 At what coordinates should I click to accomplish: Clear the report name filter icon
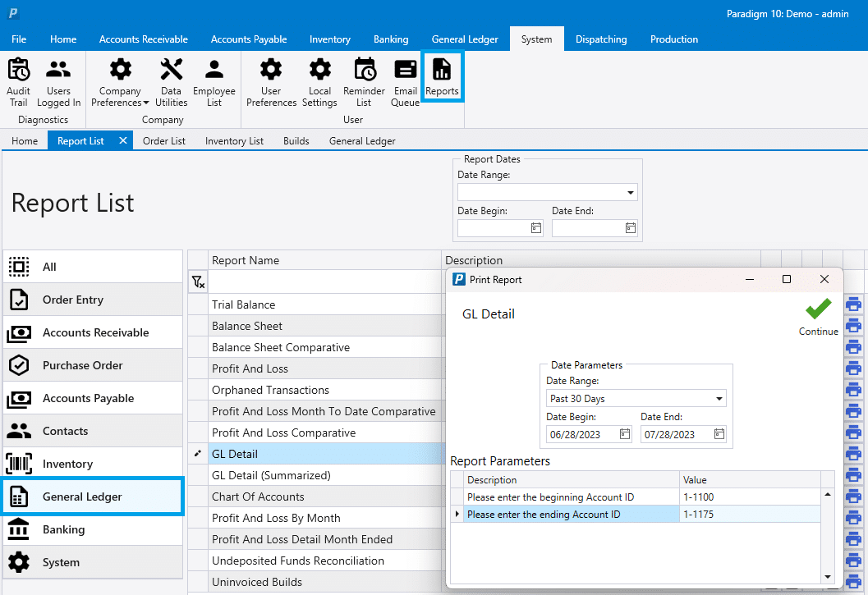pos(198,282)
